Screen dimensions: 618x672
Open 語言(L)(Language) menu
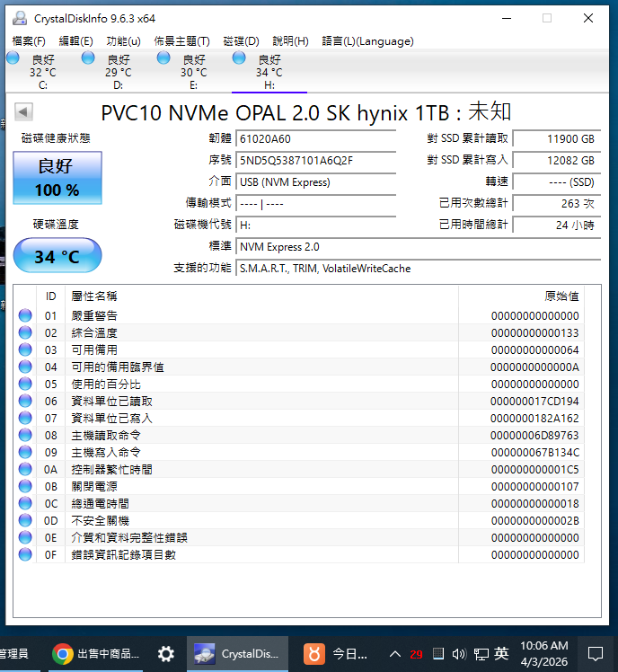point(367,41)
